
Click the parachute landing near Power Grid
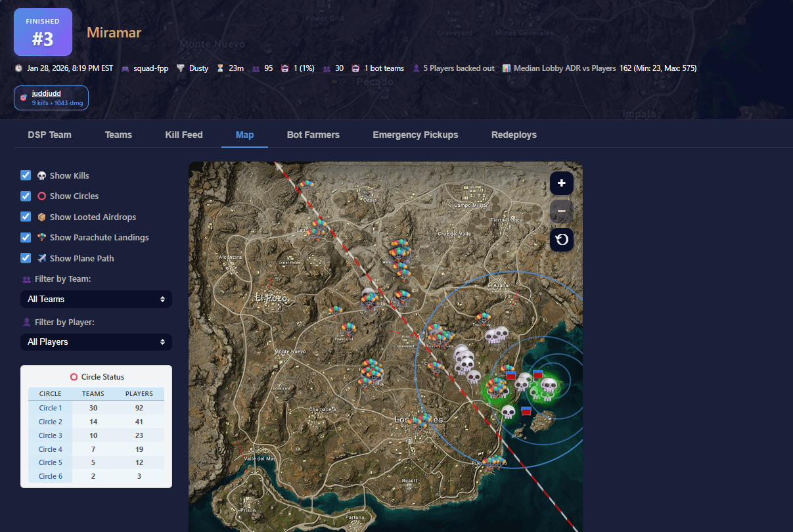[348, 328]
